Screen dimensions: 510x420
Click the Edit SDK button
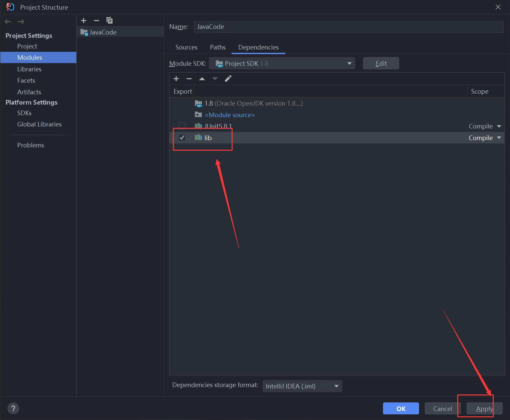[381, 63]
